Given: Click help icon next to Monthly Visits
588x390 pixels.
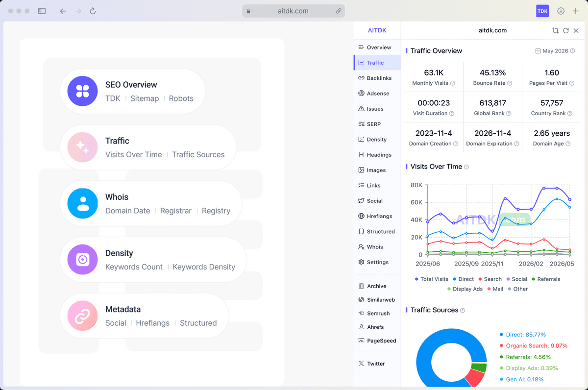Looking at the screenshot, I should coord(453,83).
